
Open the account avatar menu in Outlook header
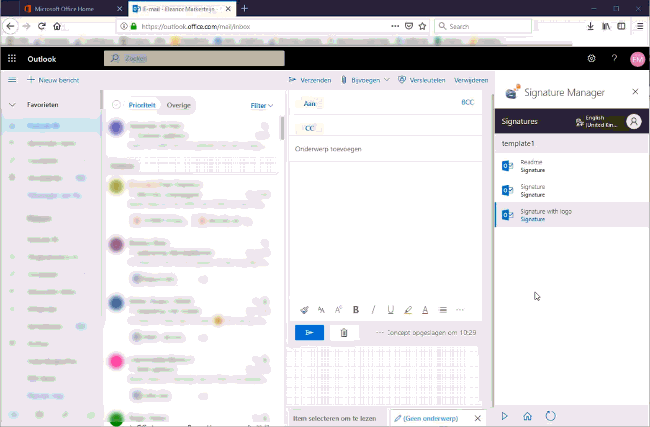click(x=637, y=59)
